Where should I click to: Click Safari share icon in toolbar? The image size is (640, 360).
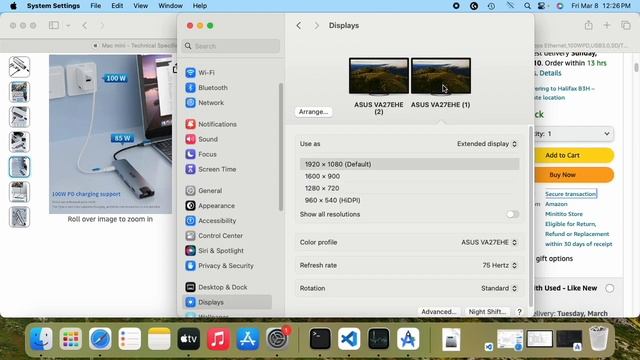tap(588, 25)
